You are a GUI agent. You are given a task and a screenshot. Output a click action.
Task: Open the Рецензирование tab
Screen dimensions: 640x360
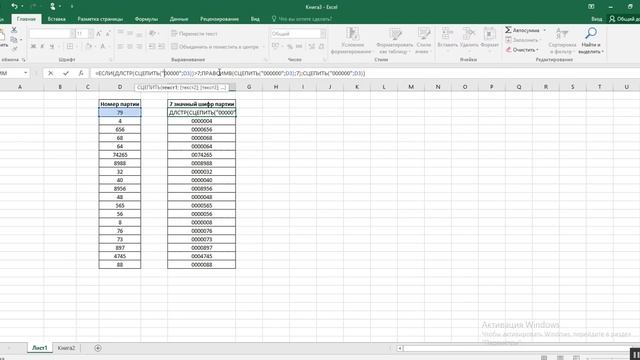(219, 19)
